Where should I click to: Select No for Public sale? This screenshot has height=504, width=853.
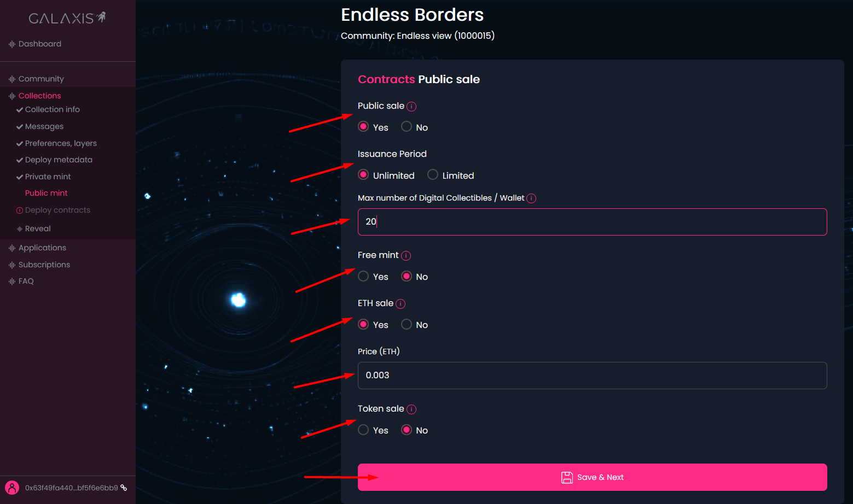pos(407,127)
